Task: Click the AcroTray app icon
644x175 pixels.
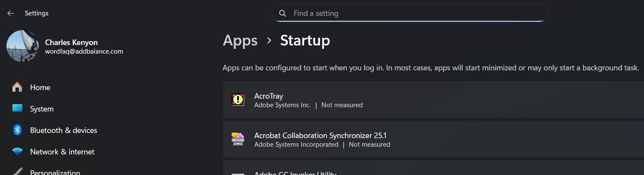Action: tap(238, 100)
